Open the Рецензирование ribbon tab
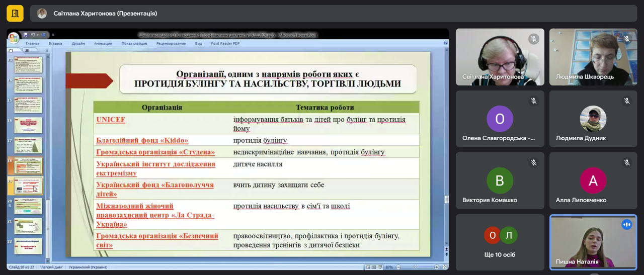 (x=171, y=44)
